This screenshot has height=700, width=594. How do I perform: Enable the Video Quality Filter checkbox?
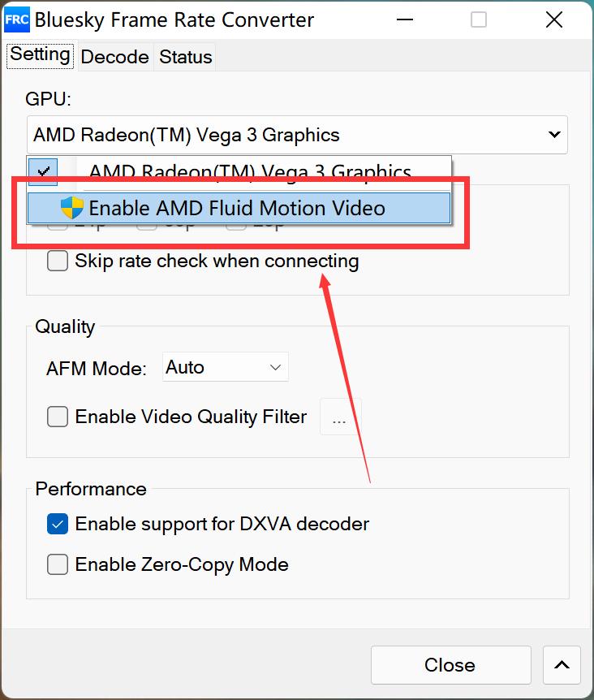click(58, 417)
